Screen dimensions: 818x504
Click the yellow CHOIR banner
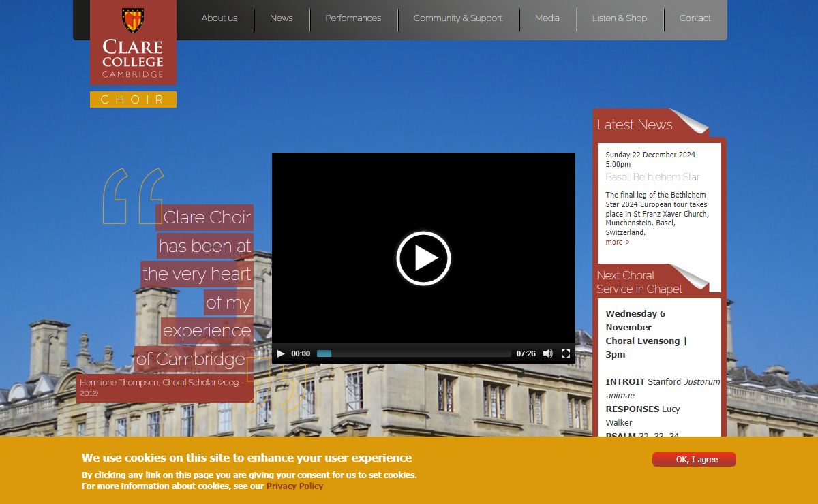point(133,99)
